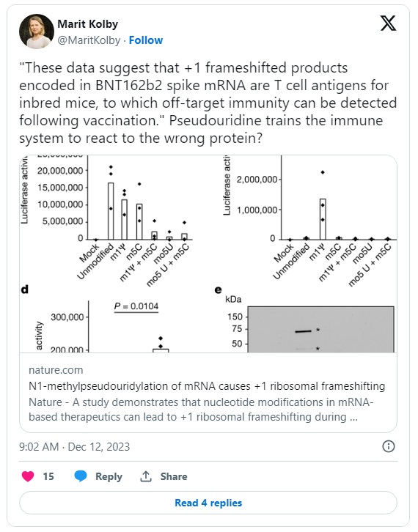Image resolution: width=418 pixels, height=532 pixels.
Task: Expand the Read 4 replies thread
Action: [208, 503]
